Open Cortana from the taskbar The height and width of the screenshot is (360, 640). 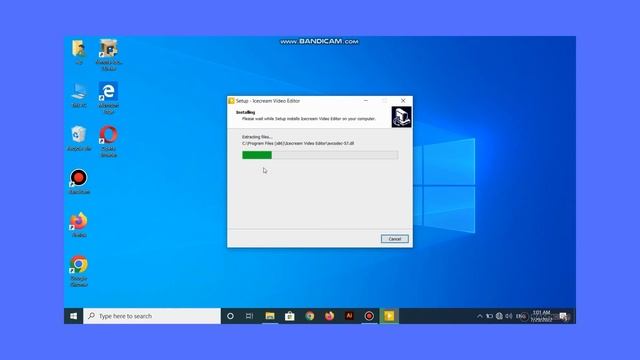click(230, 316)
